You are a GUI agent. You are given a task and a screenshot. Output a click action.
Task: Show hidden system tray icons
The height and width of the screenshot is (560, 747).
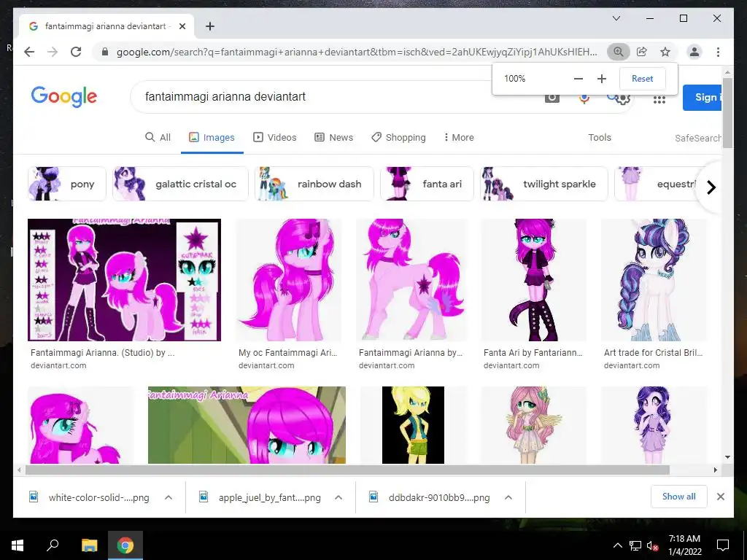[617, 545]
